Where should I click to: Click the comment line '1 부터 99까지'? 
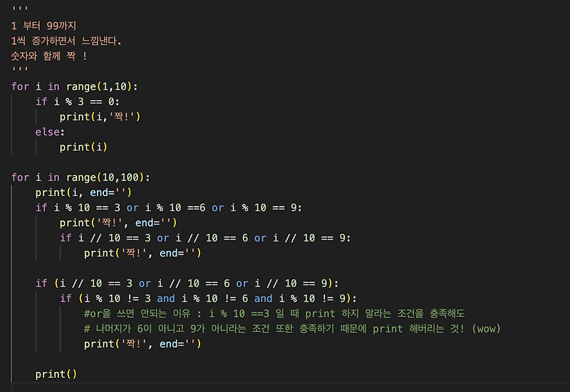click(x=43, y=26)
